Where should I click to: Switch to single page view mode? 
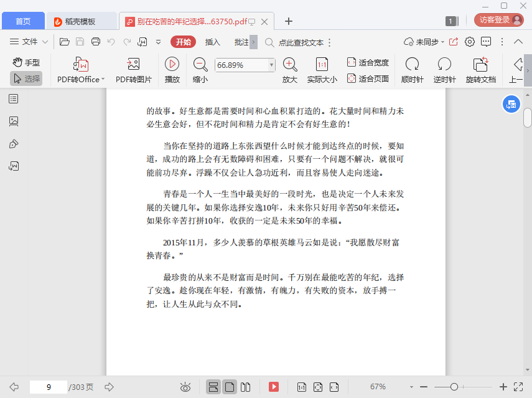[230, 387]
